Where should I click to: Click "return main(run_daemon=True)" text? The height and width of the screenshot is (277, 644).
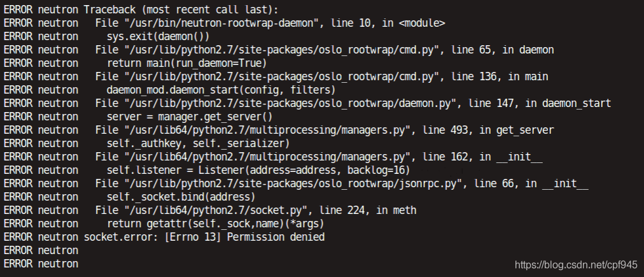point(186,63)
